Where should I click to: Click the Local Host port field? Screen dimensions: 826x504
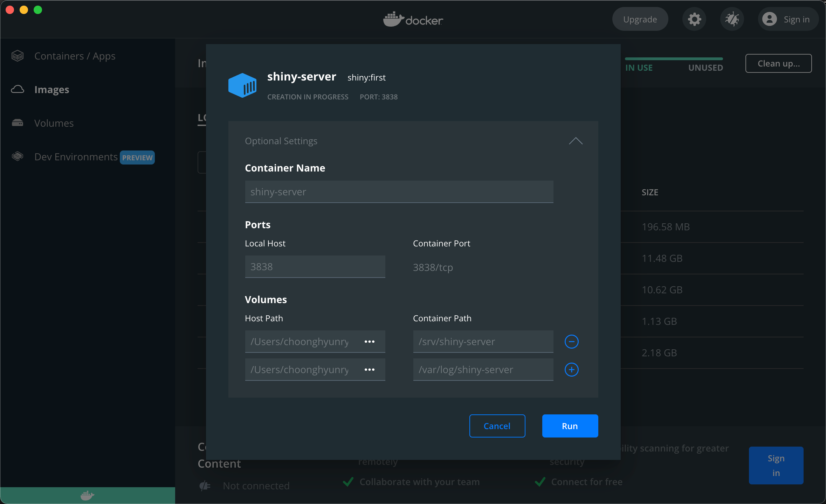315,267
